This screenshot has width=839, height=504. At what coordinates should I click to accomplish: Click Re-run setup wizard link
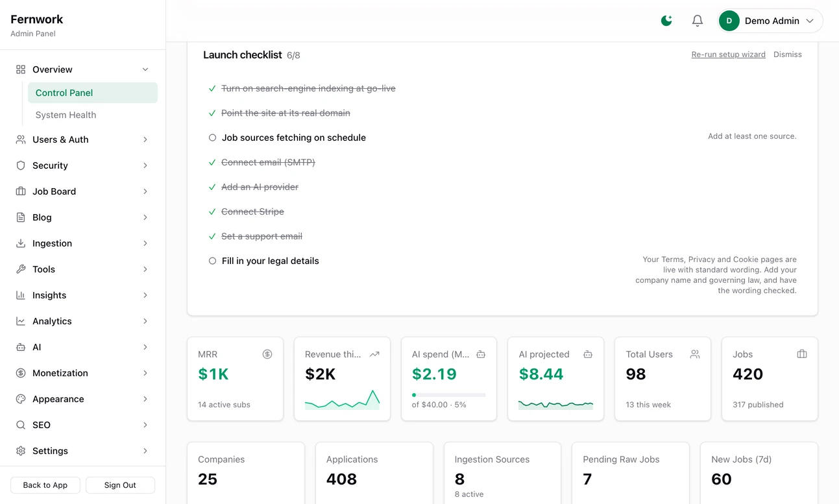(x=729, y=54)
